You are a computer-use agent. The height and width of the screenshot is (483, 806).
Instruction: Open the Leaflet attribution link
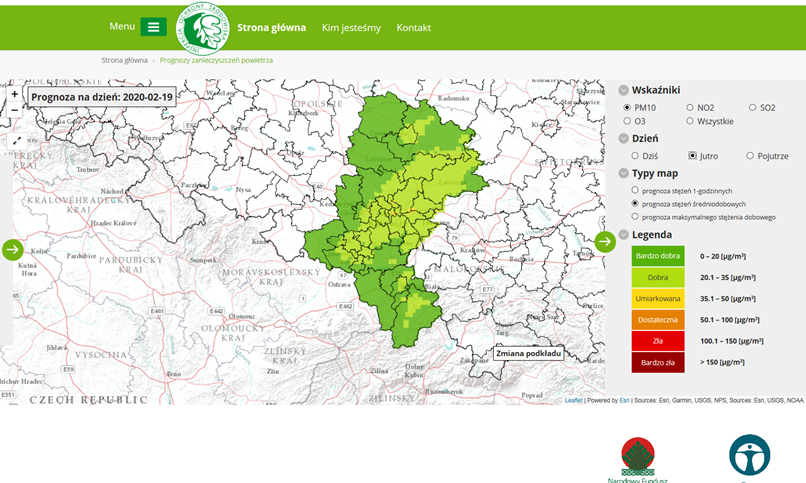(x=573, y=400)
